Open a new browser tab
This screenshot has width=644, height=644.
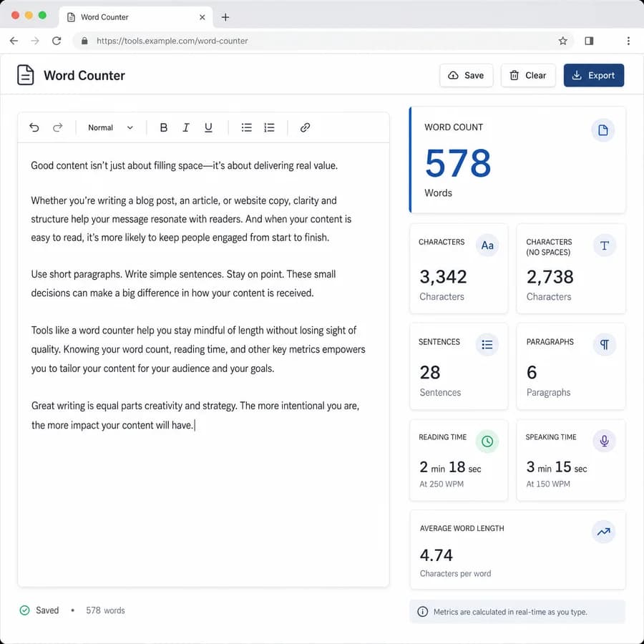tap(225, 17)
